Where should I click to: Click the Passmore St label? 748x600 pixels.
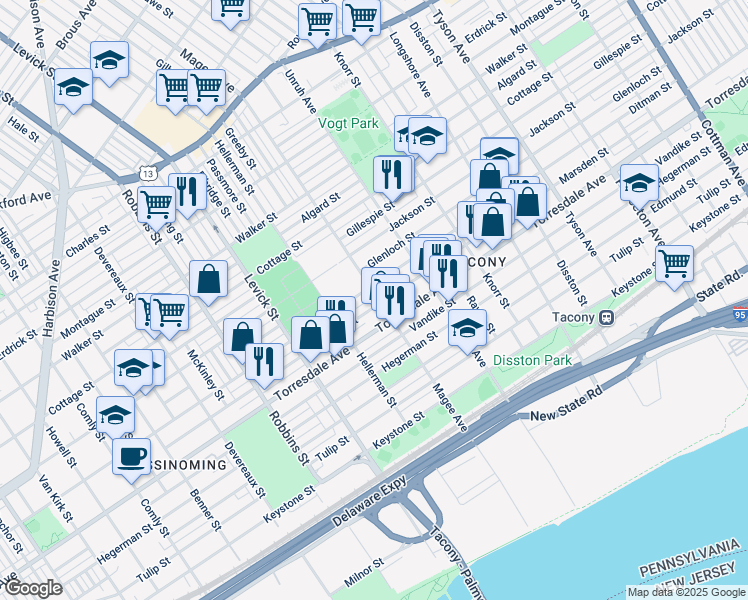point(226,186)
